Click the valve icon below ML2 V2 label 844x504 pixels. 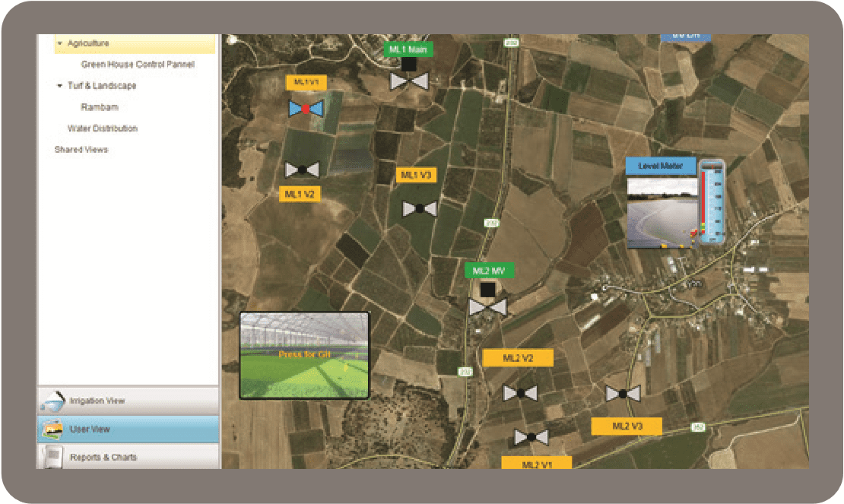click(521, 393)
